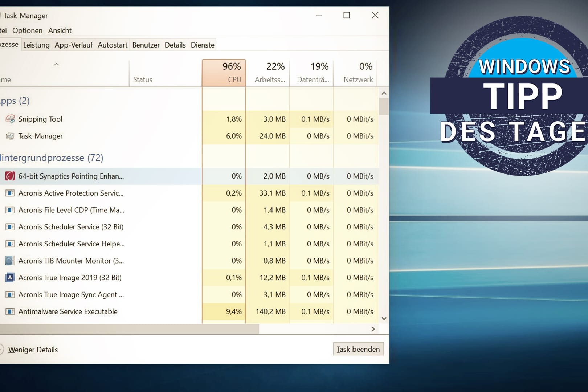Click the Antimalware Service Executable icon

pyautogui.click(x=10, y=311)
